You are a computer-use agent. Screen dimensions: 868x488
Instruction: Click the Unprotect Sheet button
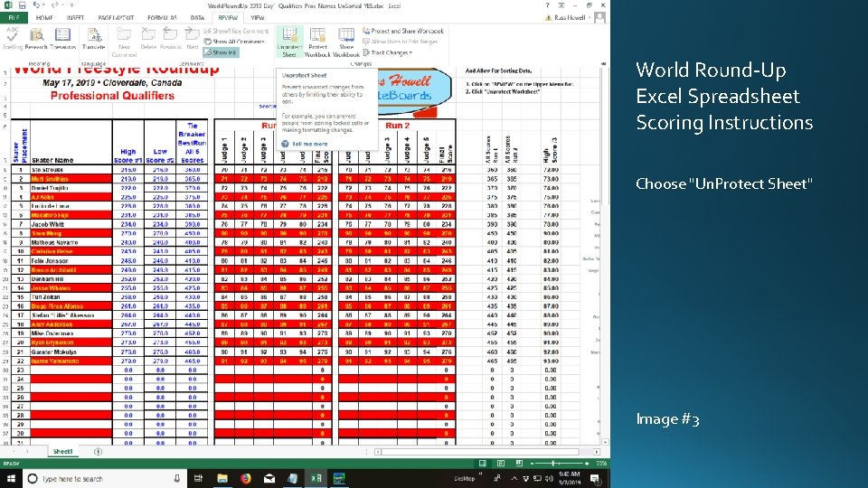coord(289,42)
